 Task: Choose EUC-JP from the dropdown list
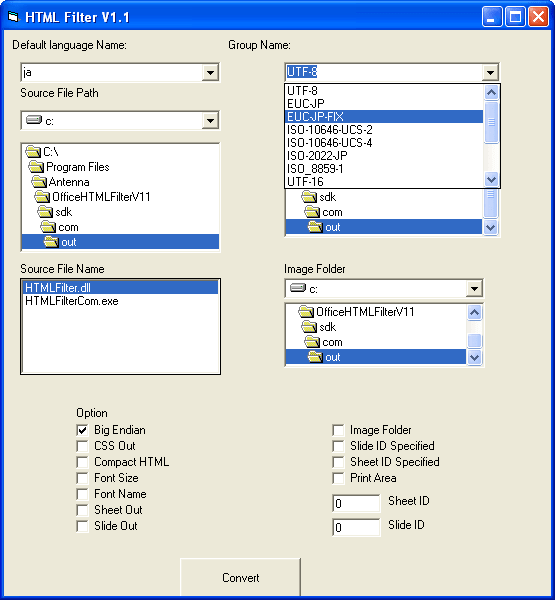pos(384,104)
